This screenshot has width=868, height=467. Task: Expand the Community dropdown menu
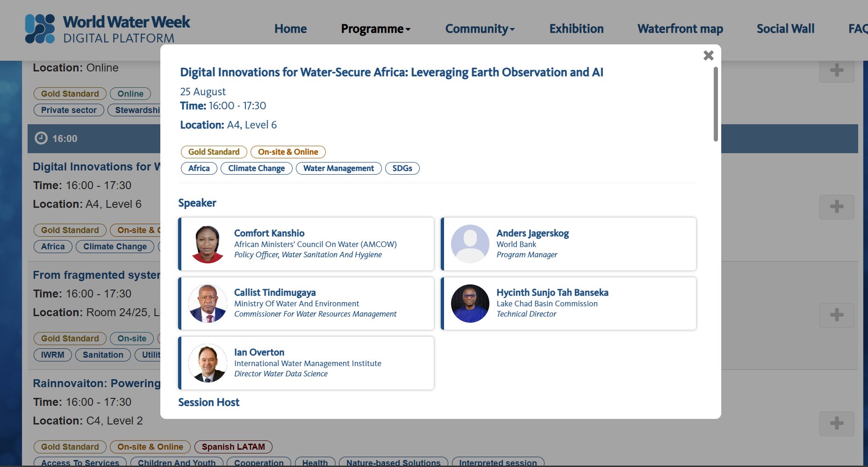click(x=480, y=29)
